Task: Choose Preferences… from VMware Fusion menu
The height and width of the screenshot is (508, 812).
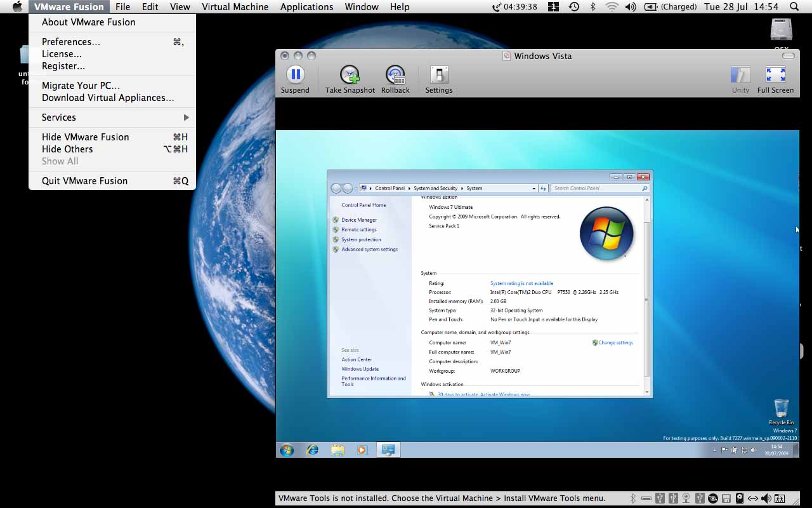Action: point(71,42)
